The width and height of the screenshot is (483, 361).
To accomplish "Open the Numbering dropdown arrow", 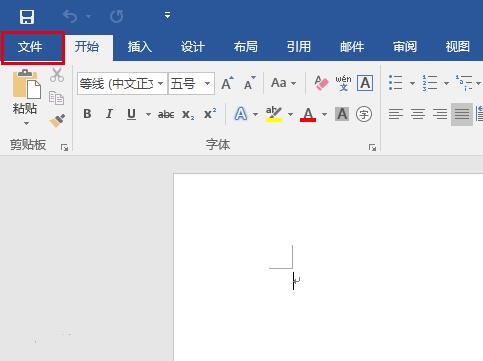I will pyautogui.click(x=446, y=83).
